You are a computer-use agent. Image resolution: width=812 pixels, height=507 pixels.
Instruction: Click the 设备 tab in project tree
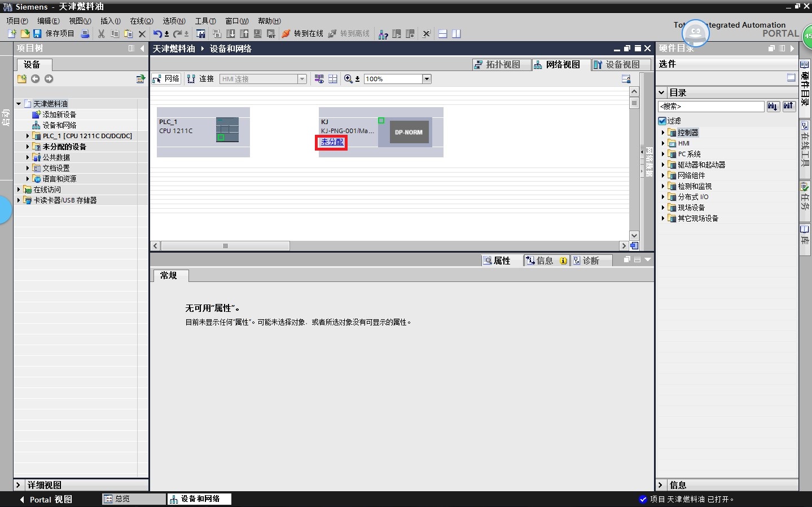tap(34, 65)
